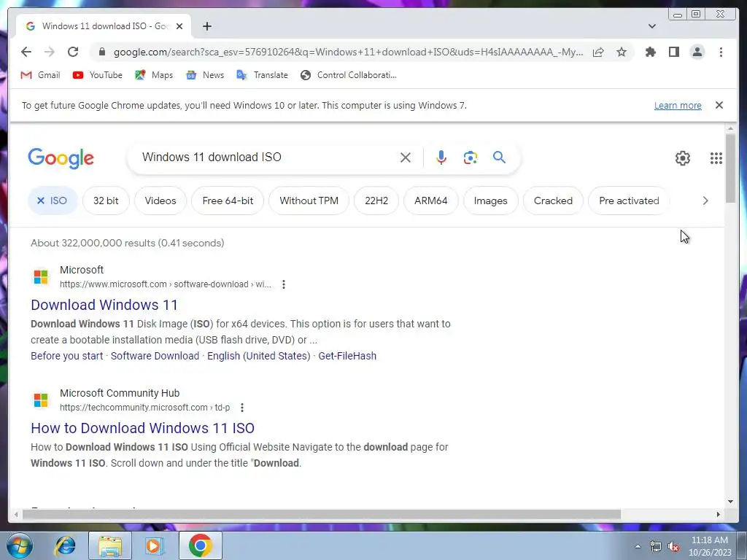Go back with the browser back arrow

point(26,52)
